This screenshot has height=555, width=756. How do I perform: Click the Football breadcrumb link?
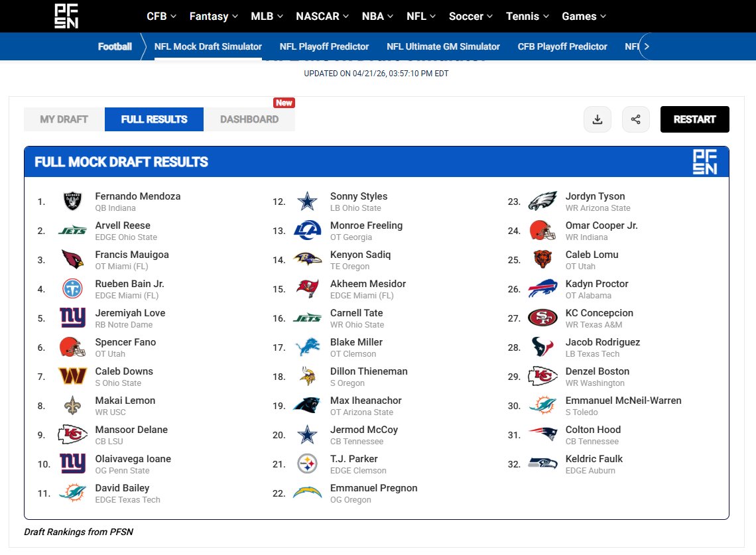tap(115, 46)
